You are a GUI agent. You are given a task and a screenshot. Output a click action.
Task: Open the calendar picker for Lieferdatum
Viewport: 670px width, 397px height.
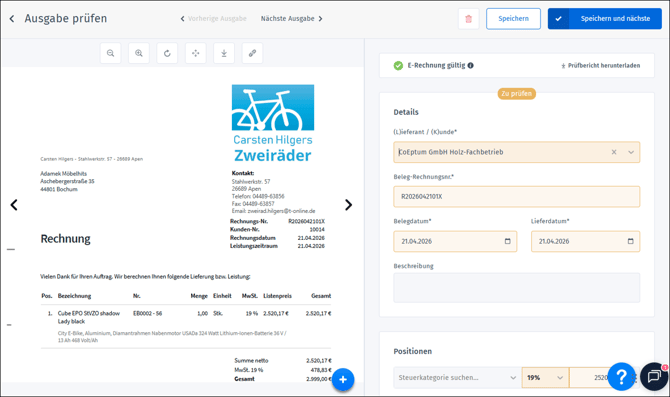pyautogui.click(x=631, y=241)
